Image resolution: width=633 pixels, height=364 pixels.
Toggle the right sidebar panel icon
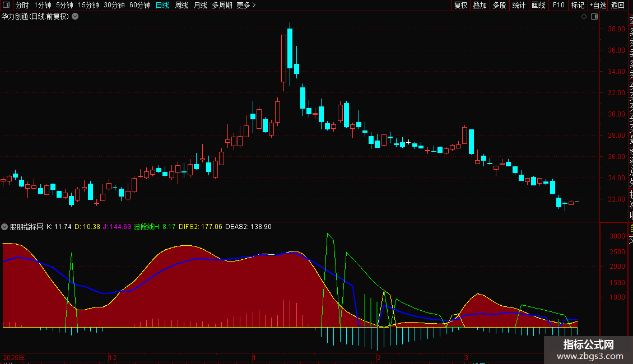594,17
